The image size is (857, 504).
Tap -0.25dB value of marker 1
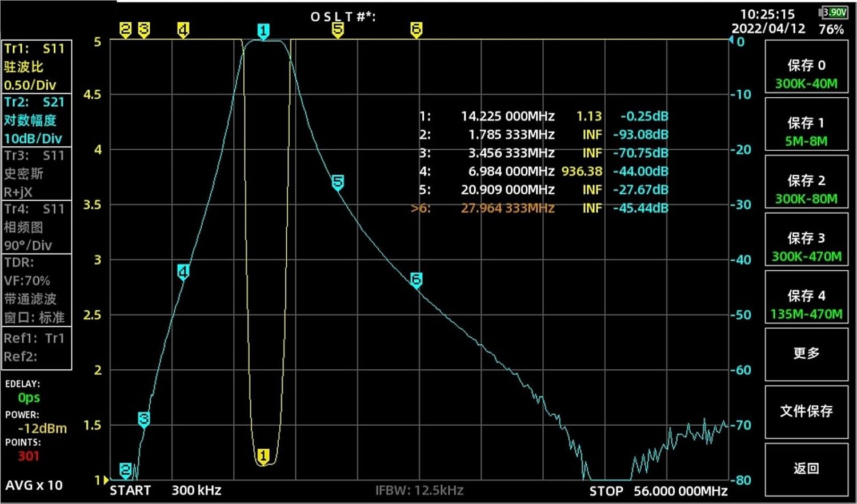point(644,116)
